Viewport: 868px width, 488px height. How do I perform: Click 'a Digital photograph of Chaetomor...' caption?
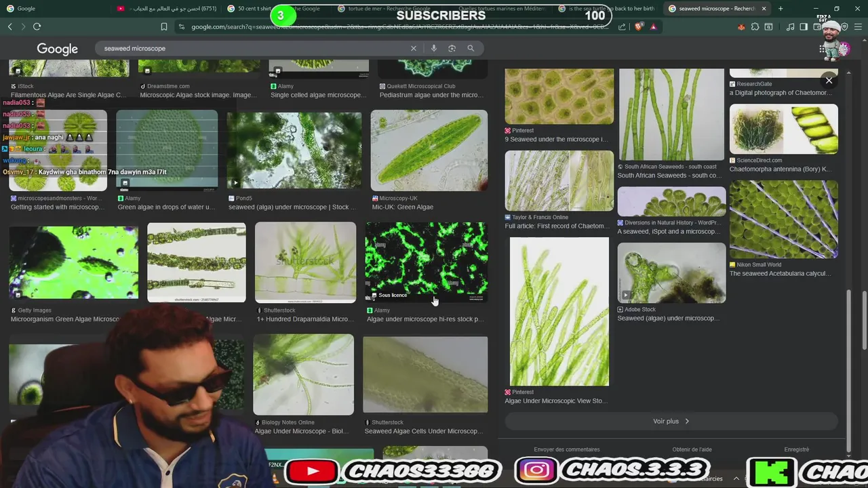pos(781,93)
